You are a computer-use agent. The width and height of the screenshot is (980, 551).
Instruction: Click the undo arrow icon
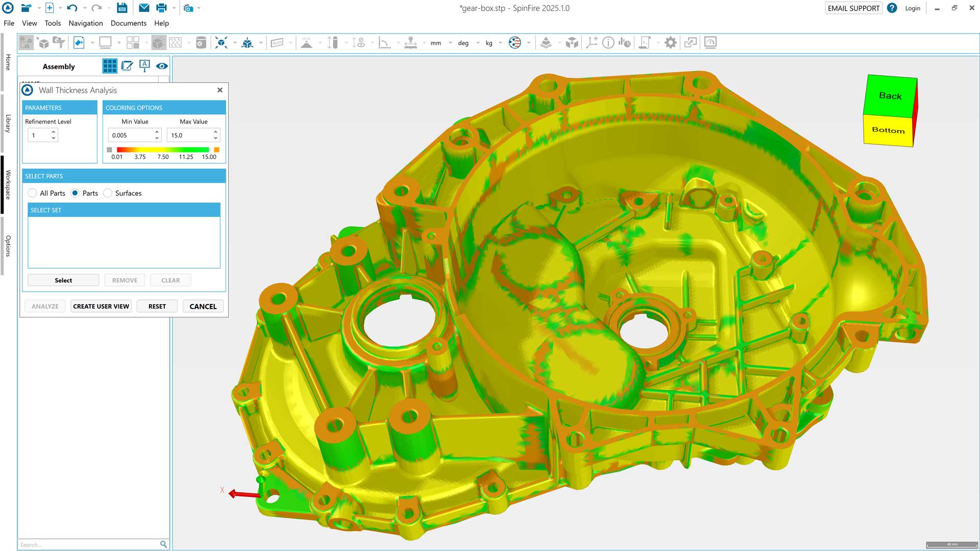pyautogui.click(x=72, y=8)
